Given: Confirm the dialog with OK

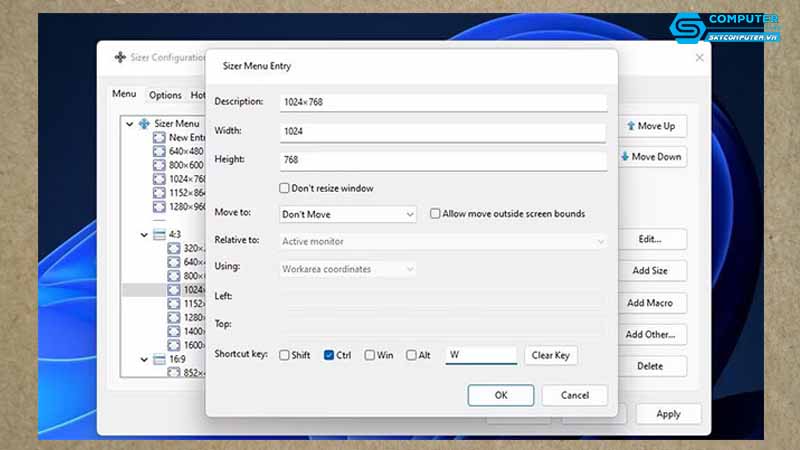Looking at the screenshot, I should point(500,395).
